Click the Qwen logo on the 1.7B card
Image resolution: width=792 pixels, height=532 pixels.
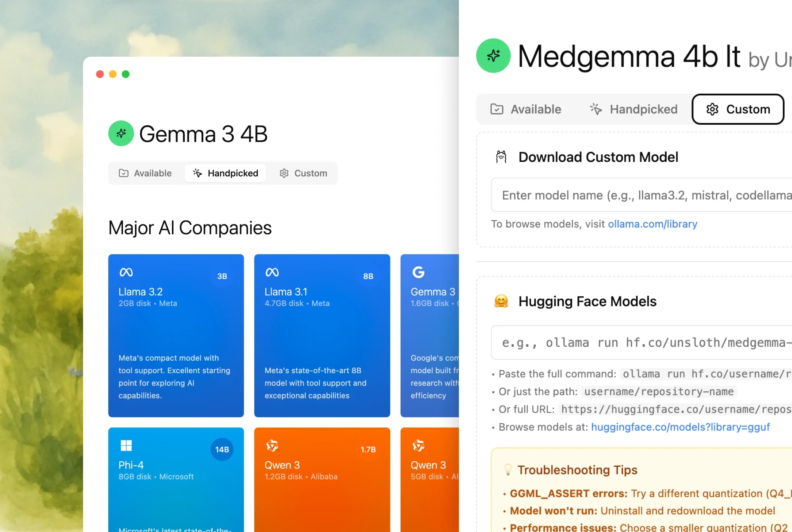coord(272,445)
